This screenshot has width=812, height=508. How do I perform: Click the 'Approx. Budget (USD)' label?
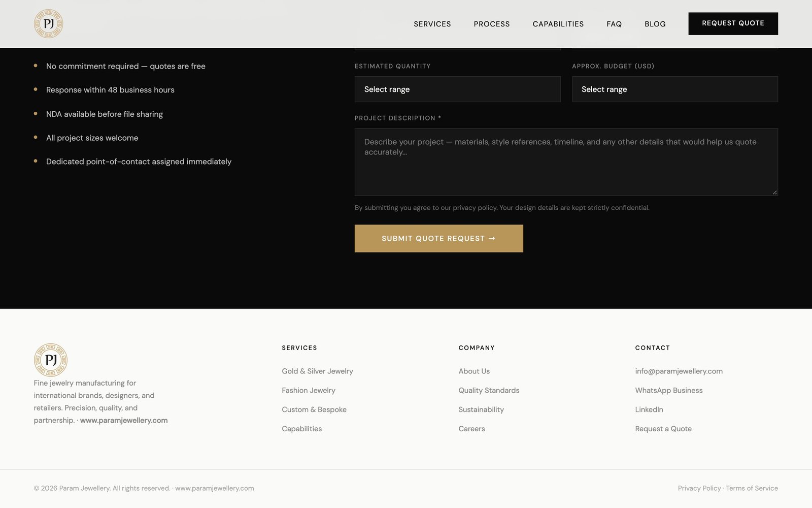613,66
